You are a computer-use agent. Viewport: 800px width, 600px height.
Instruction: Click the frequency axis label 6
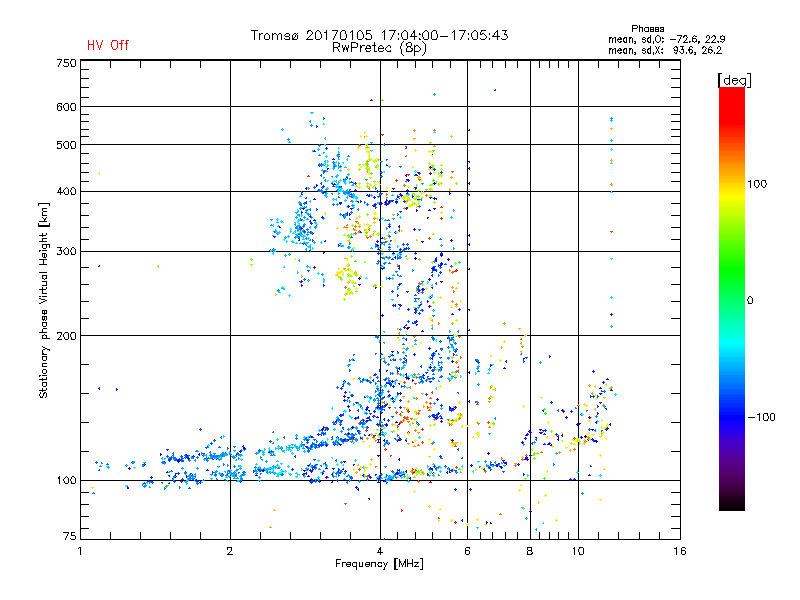coord(467,551)
